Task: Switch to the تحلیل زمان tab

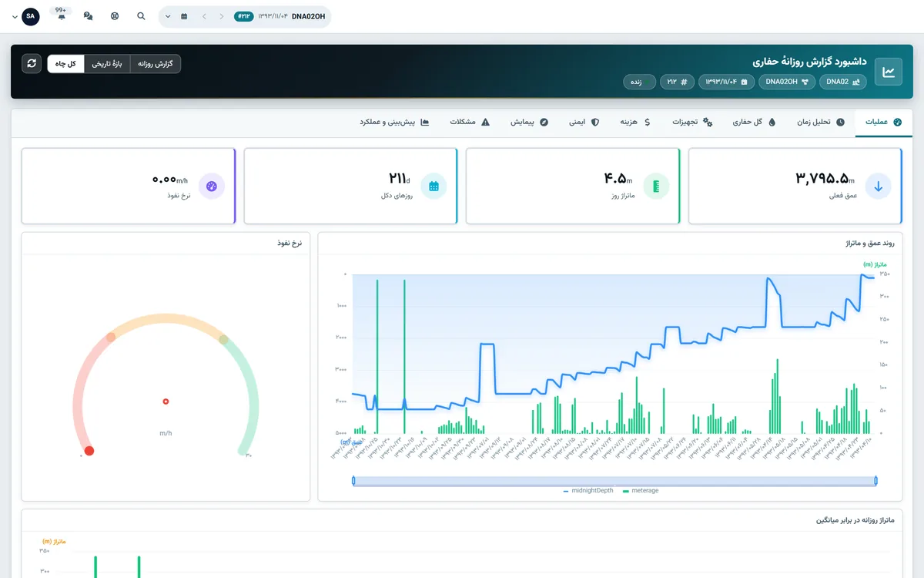Action: click(821, 123)
